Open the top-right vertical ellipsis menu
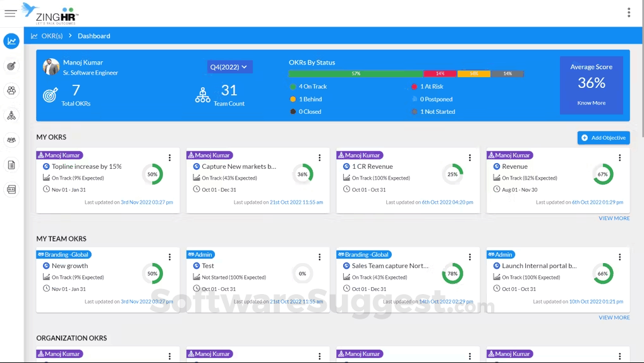Viewport: 644px width, 363px height. point(628,13)
